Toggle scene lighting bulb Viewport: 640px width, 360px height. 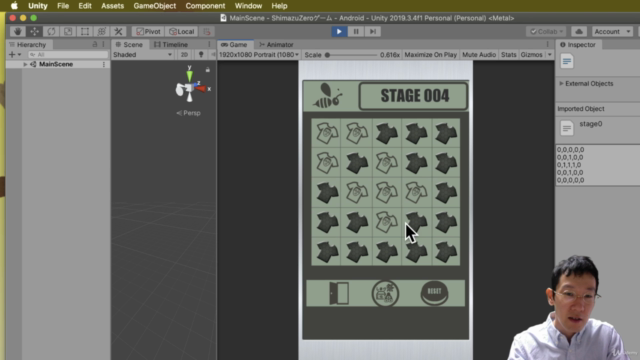click(x=201, y=54)
